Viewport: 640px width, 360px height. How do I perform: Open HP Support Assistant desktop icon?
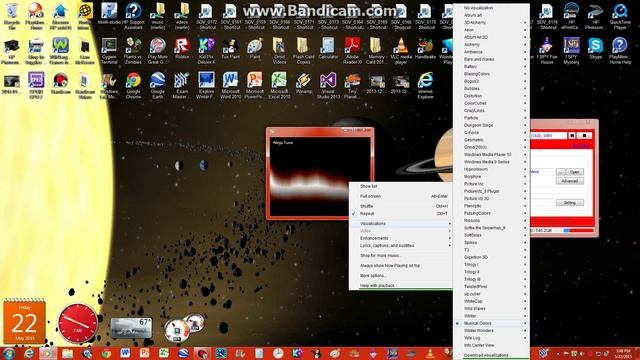click(133, 16)
